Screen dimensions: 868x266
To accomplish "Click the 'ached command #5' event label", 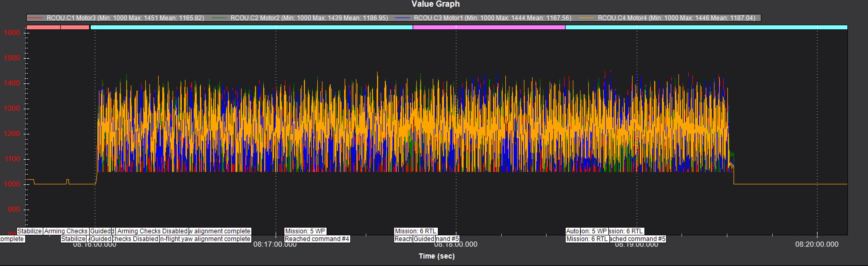I will [x=637, y=239].
